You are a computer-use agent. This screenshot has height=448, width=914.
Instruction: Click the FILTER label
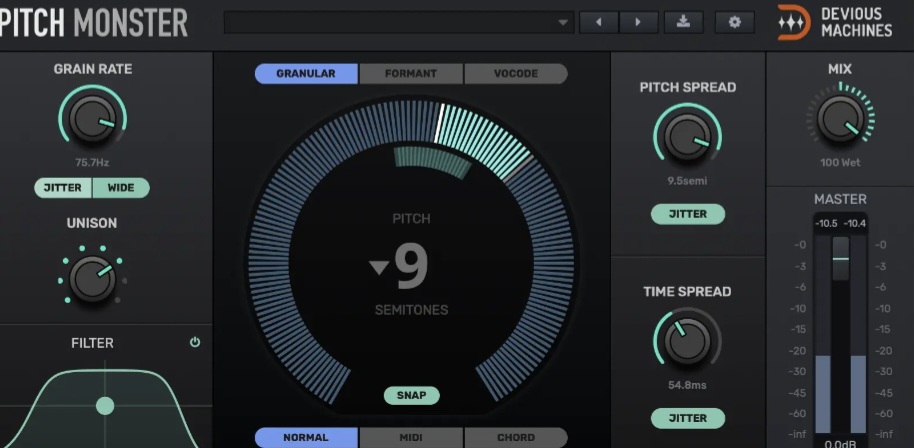click(92, 343)
